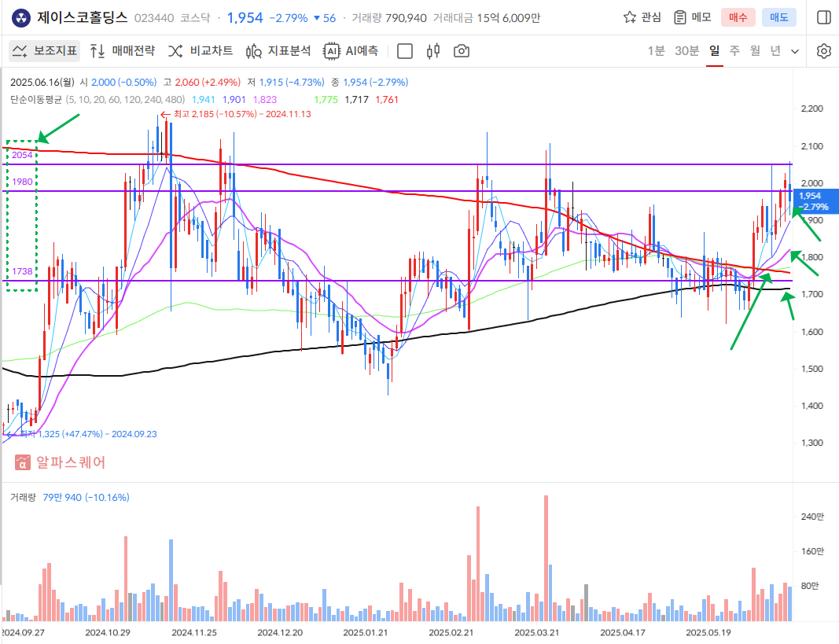This screenshot has height=644, width=839.
Task: Click the 코스닥 market label
Action: (x=195, y=18)
